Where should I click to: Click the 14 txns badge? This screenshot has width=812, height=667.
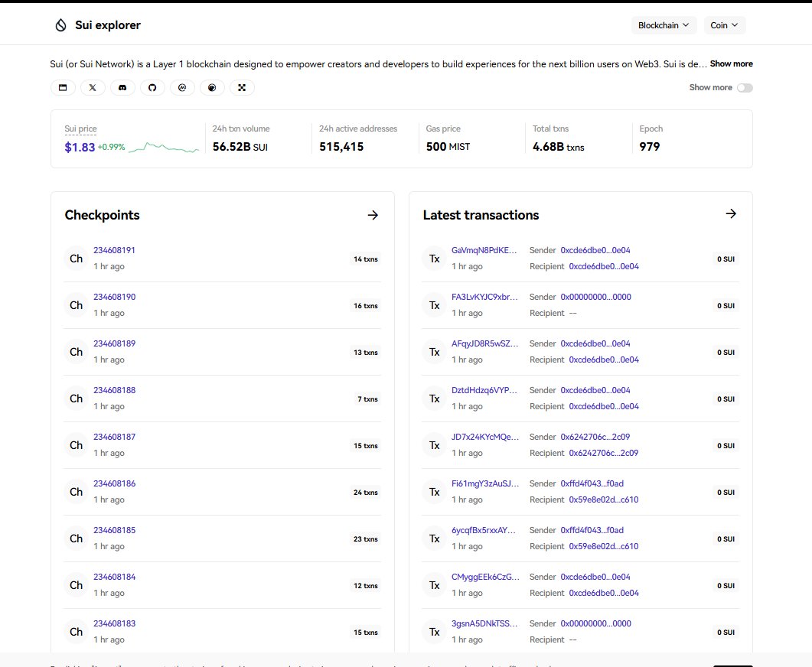point(366,259)
